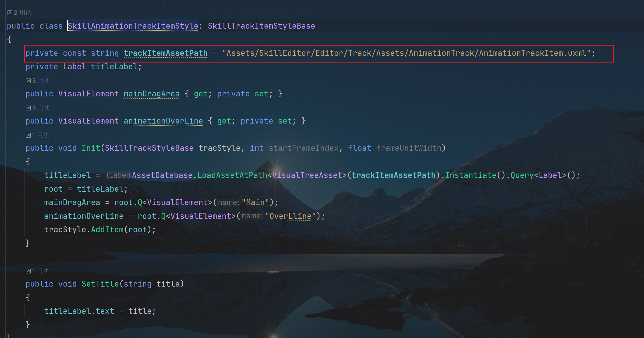This screenshot has width=644, height=338.
Task: Click 'private set' in the mainDragArea property
Action: 243,94
